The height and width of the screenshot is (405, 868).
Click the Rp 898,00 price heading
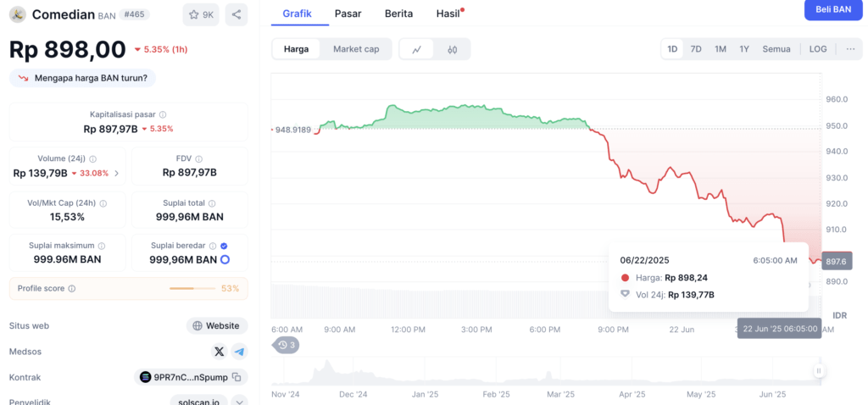click(x=68, y=50)
